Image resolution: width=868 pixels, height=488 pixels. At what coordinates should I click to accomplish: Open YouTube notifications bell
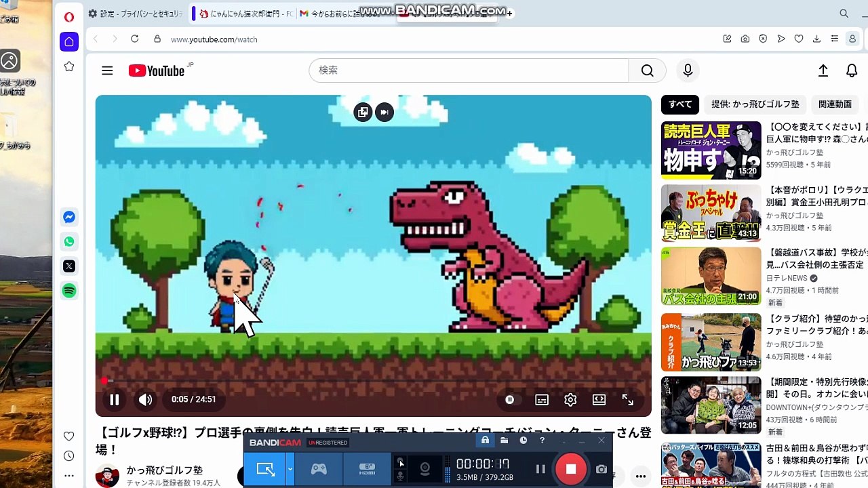[852, 70]
